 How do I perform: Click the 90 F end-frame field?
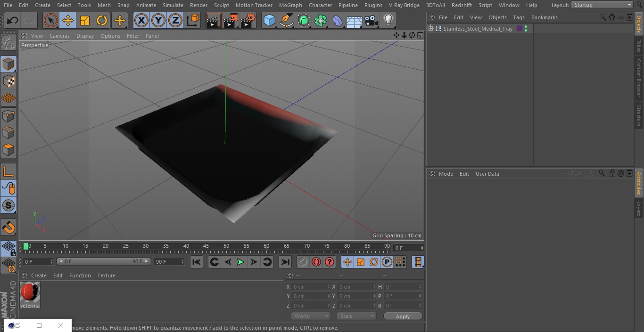(x=169, y=261)
